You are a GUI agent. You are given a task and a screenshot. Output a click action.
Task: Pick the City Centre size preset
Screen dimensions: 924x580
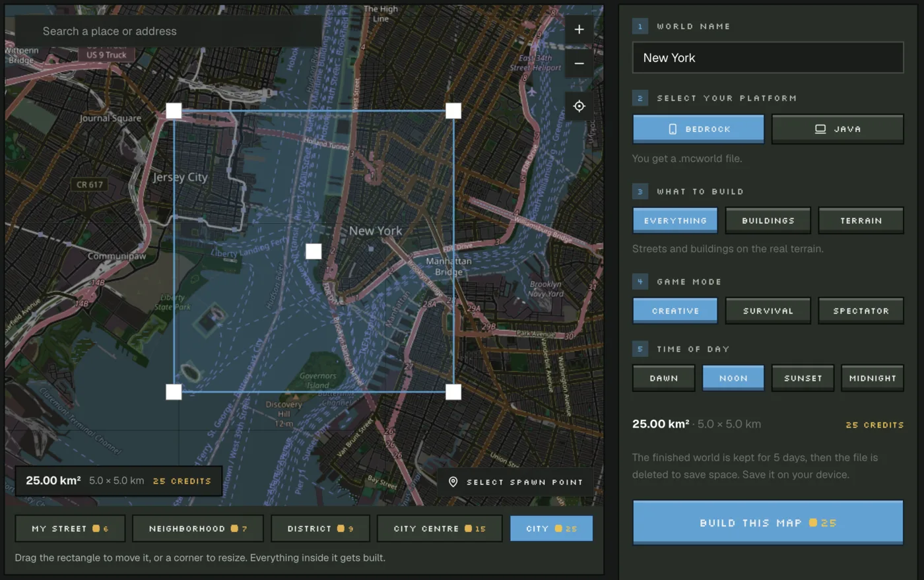point(440,529)
